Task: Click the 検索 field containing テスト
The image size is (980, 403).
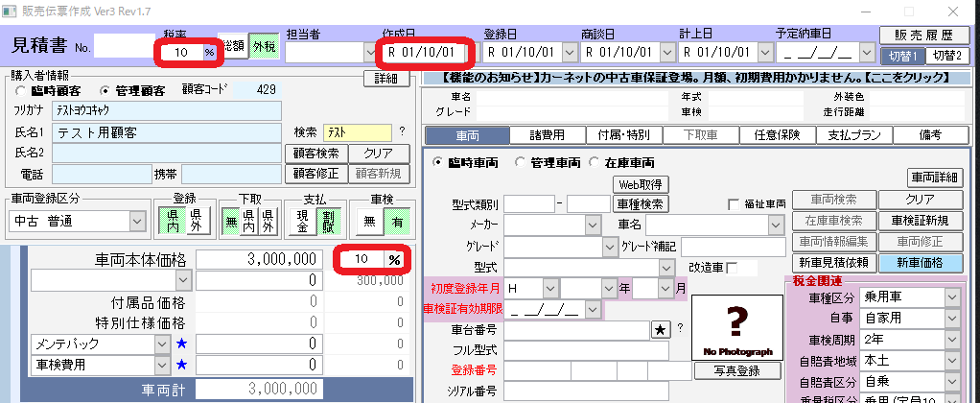Action: 358,132
